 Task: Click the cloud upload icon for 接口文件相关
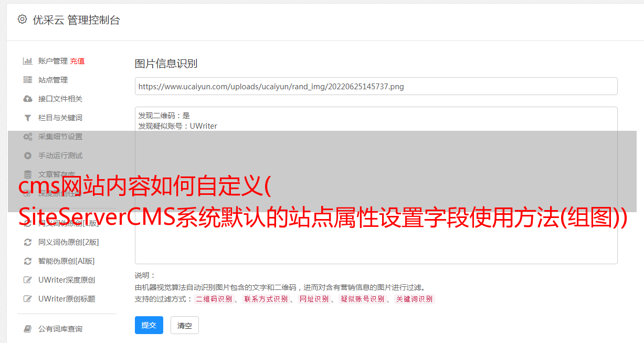pyautogui.click(x=28, y=99)
